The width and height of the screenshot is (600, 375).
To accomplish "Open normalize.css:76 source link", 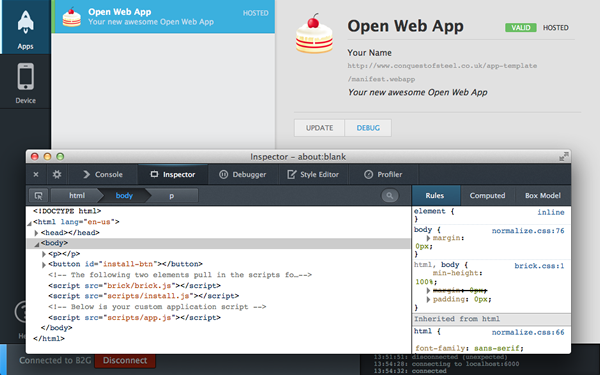I will click(x=528, y=231).
